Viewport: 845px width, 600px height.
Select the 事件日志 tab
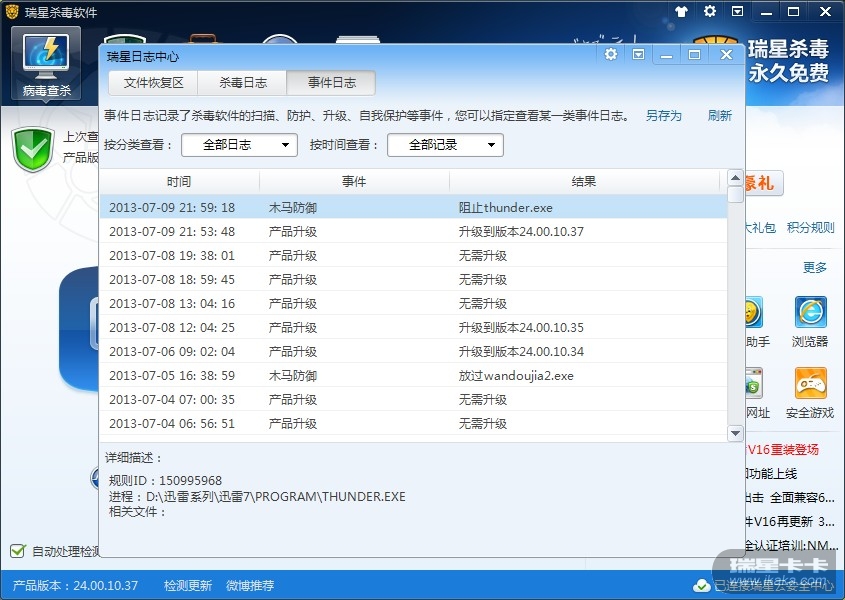[331, 82]
